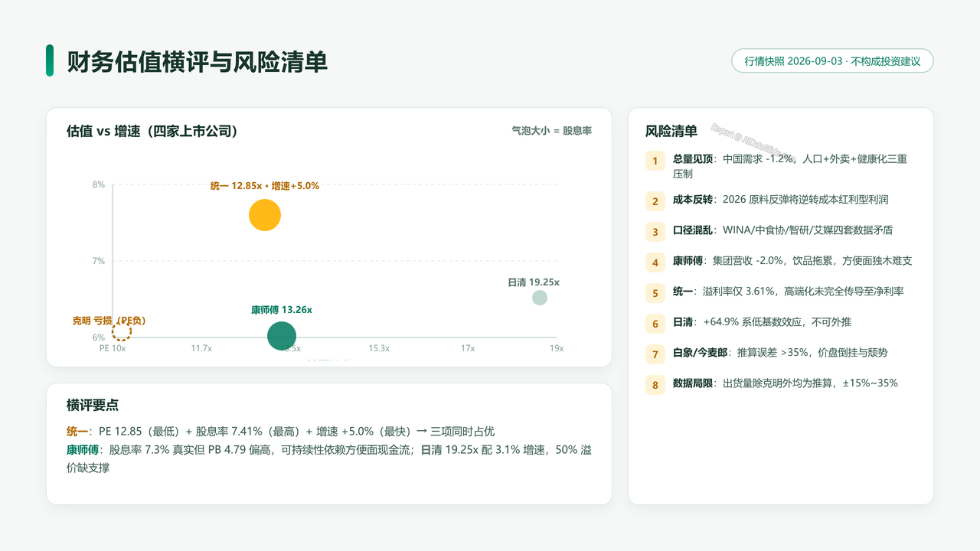Click the 日清 +64.9% 系低基数效应 risk item
The image size is (980, 551).
point(773,321)
